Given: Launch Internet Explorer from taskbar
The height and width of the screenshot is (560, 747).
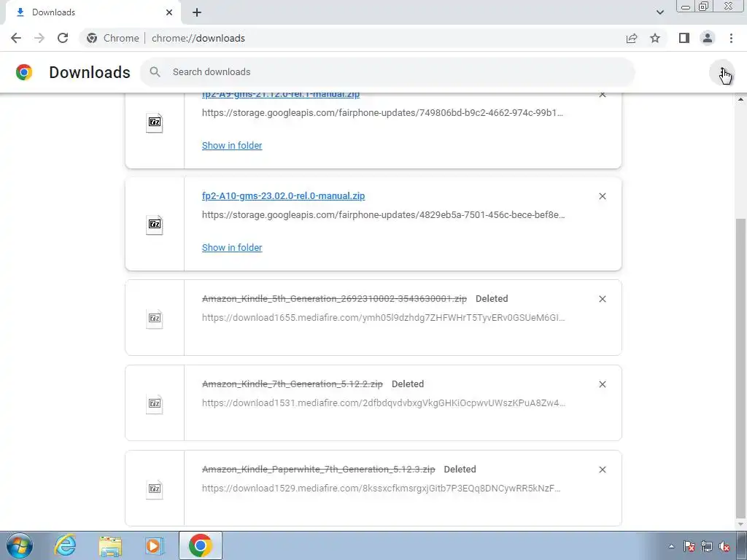Looking at the screenshot, I should click(65, 545).
